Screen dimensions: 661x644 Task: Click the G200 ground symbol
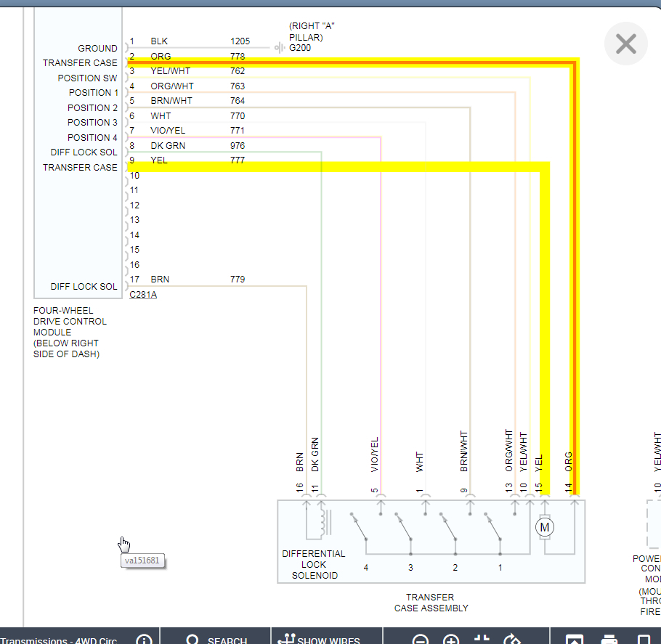pyautogui.click(x=280, y=48)
